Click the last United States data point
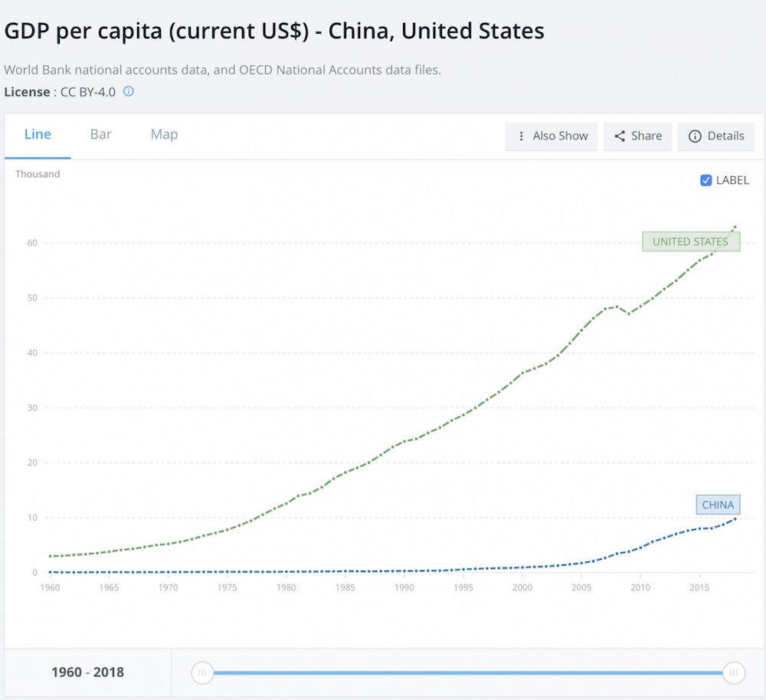This screenshot has height=700, width=766. point(735,227)
